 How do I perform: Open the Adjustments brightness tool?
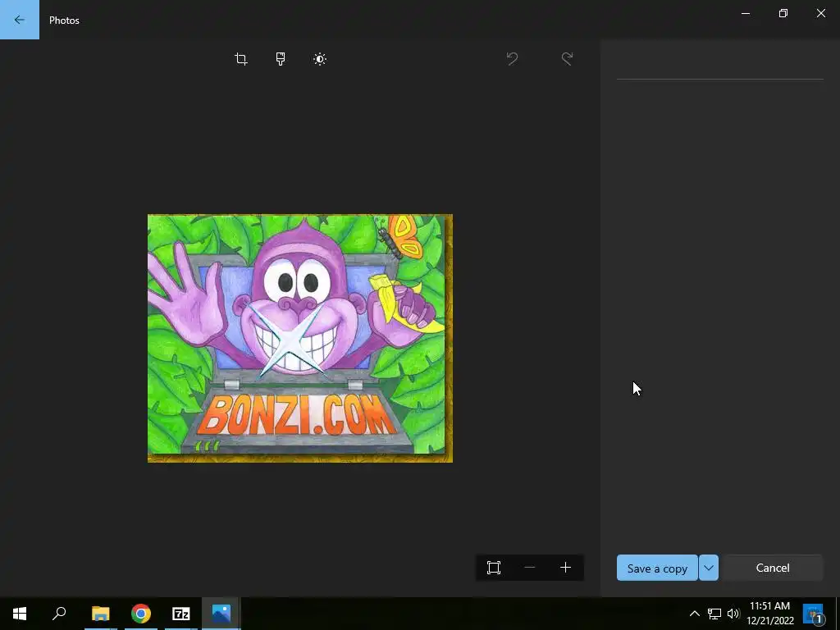(x=320, y=59)
